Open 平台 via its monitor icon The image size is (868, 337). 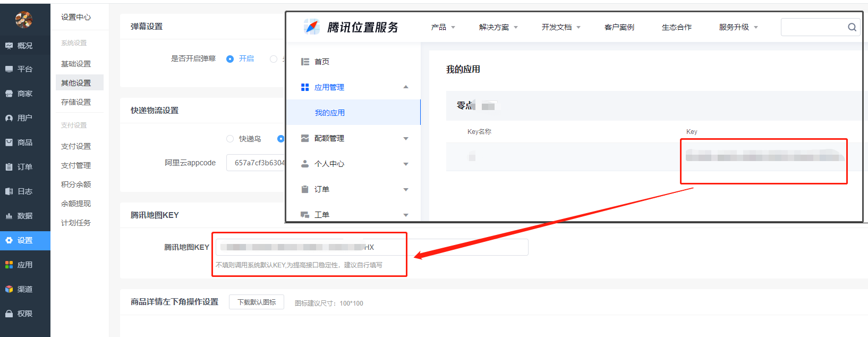tap(9, 69)
